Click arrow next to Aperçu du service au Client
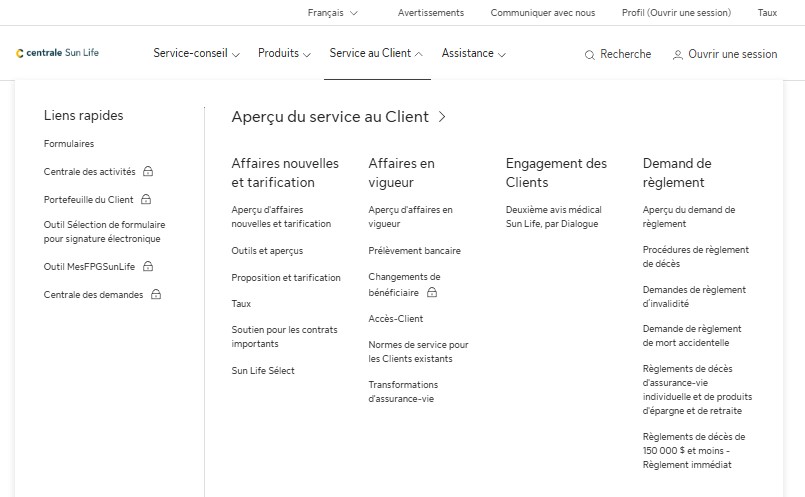 442,117
